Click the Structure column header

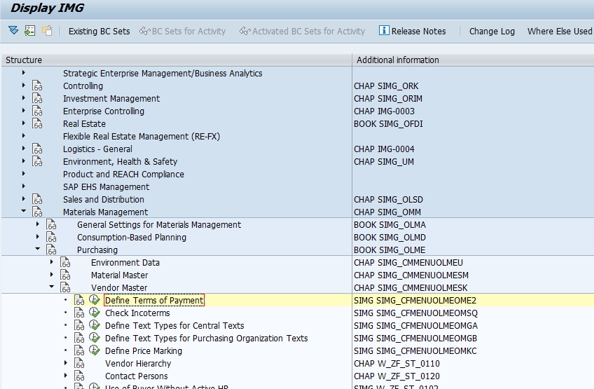(177, 60)
